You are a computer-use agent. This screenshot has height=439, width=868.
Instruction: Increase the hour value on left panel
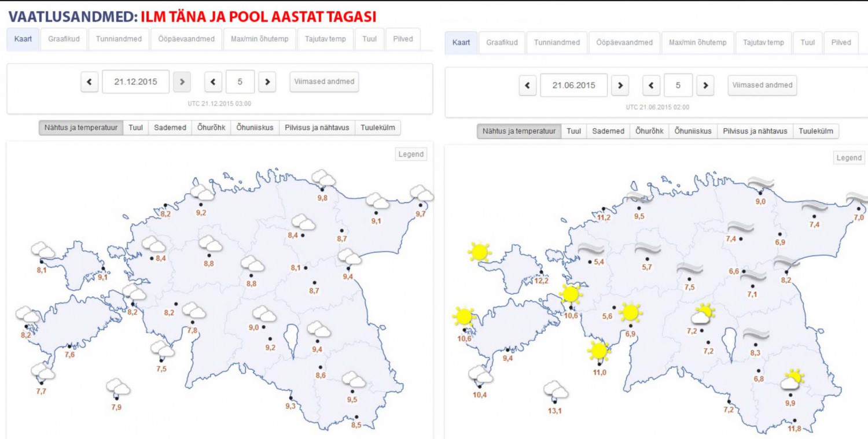267,82
